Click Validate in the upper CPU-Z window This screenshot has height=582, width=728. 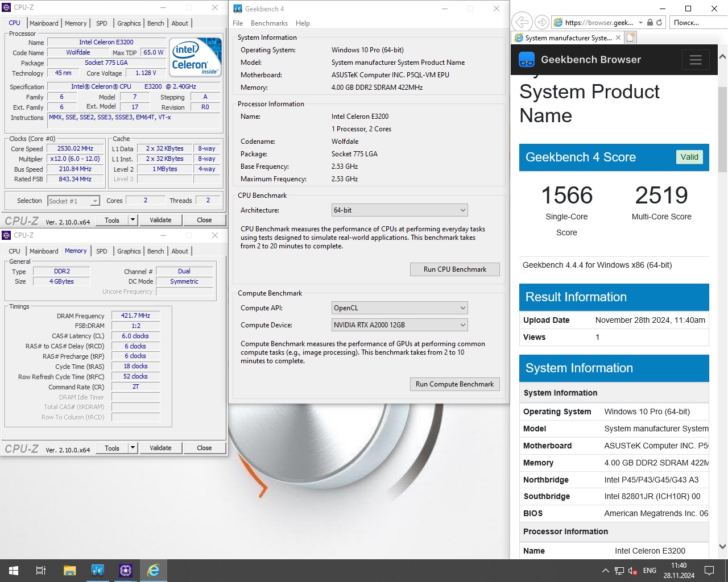[x=160, y=220]
